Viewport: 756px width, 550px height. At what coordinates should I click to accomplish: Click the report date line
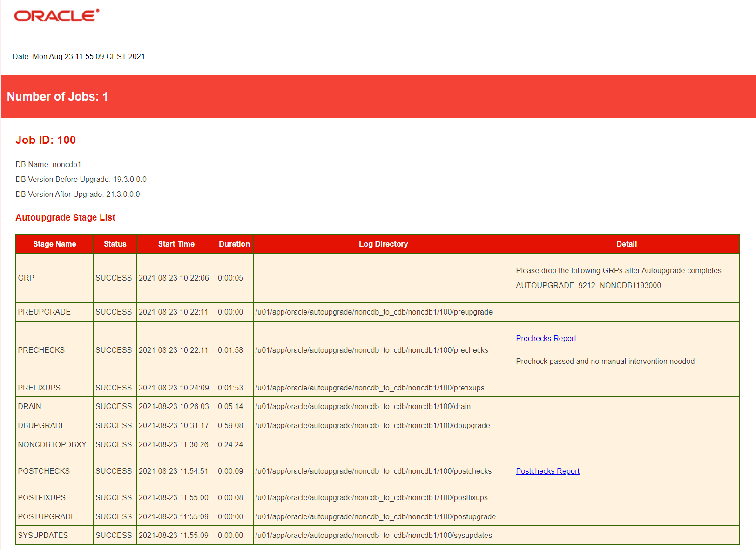coord(79,56)
